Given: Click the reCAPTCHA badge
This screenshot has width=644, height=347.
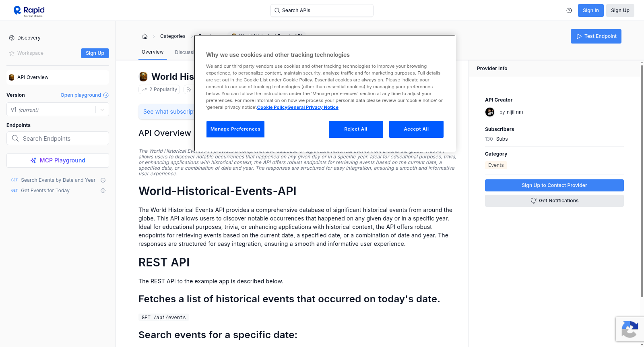Looking at the screenshot, I should [630, 329].
